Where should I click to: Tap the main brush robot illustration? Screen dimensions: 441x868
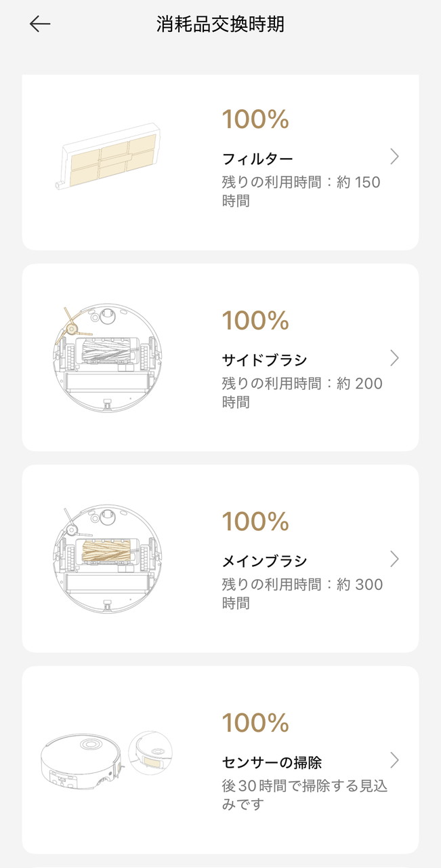108,559
